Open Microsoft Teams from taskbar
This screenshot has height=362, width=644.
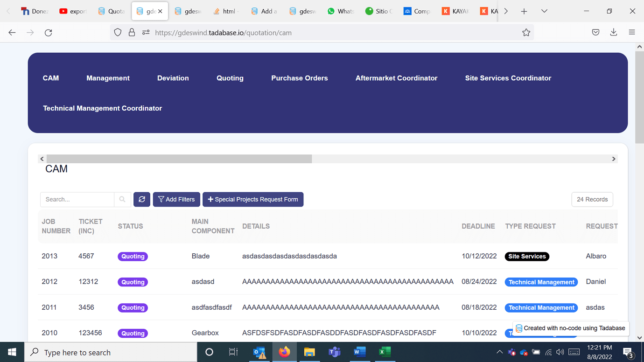coord(334,352)
